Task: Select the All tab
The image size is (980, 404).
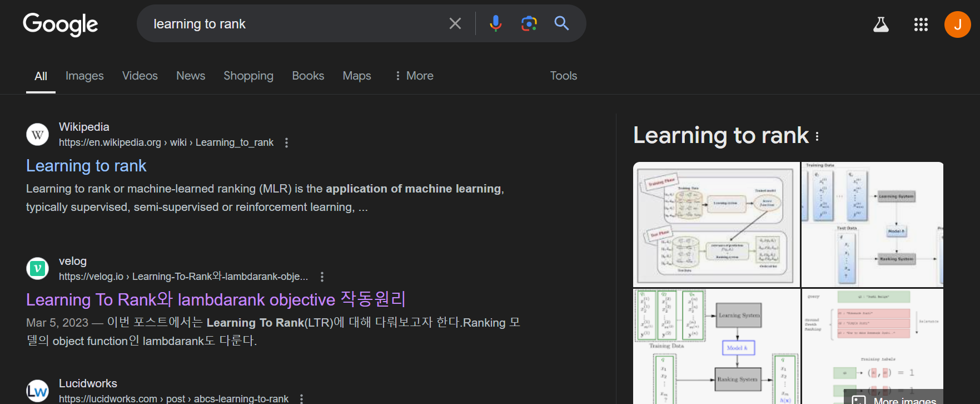Action: (41, 76)
